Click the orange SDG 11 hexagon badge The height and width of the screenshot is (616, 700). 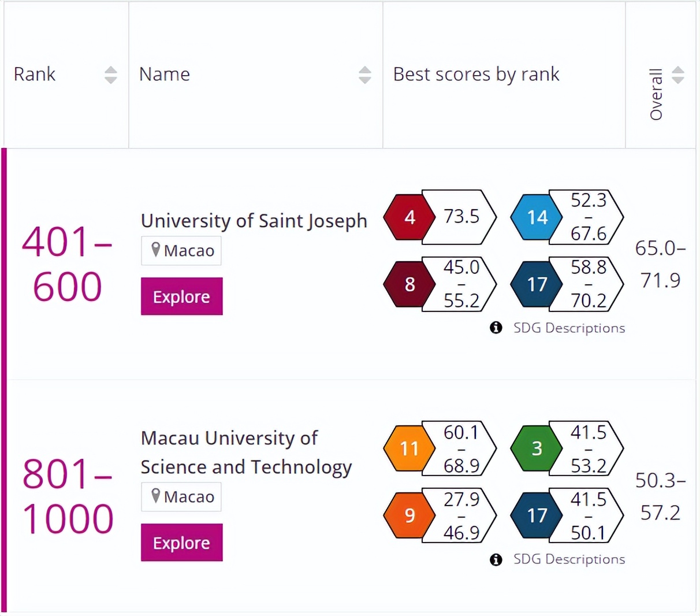pos(409,448)
